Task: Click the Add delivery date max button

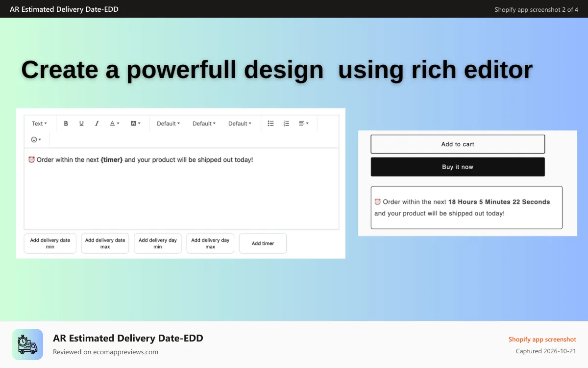Action: [x=105, y=243]
